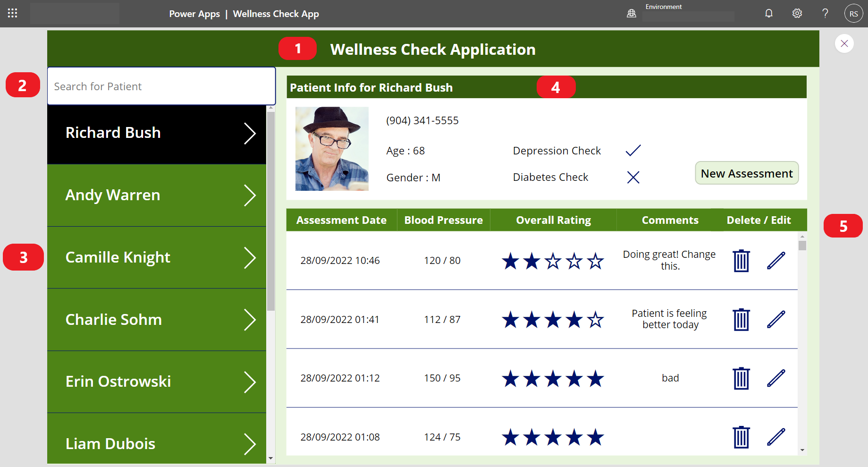Click the environment globe selector
868x467 pixels.
631,13
